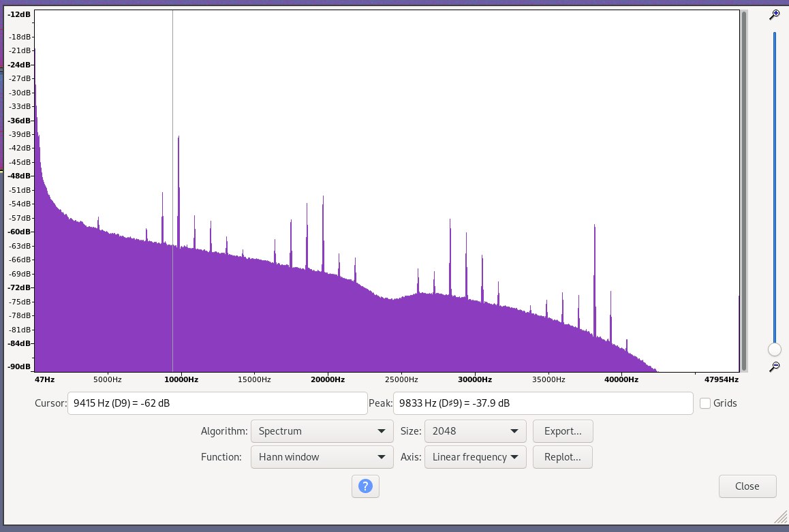Viewport: 789px width, 532px height.
Task: Click the 10000Hz axis label
Action: [181, 379]
